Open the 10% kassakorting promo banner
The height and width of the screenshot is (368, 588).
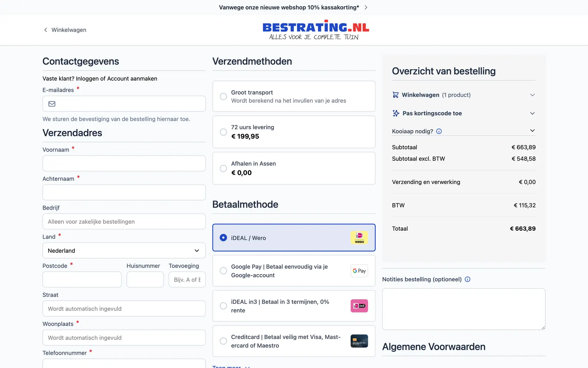[293, 7]
